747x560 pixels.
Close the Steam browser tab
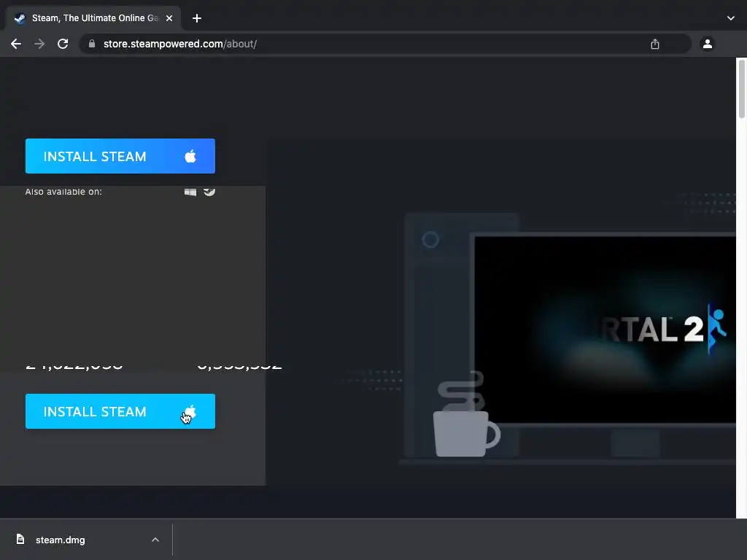click(169, 18)
